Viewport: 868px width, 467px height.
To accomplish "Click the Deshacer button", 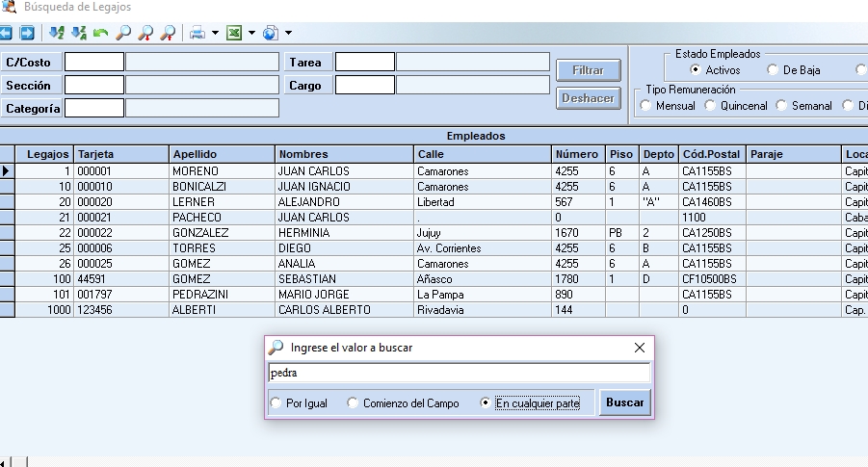I will pos(588,98).
